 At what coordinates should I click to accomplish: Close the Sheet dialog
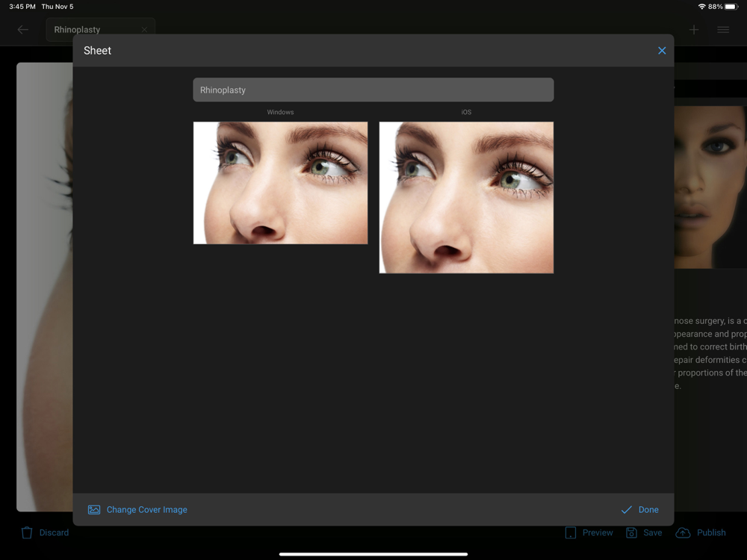[x=662, y=51]
